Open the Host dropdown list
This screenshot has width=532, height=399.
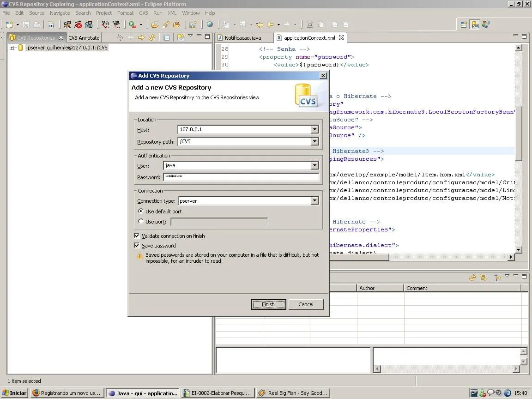tap(314, 130)
